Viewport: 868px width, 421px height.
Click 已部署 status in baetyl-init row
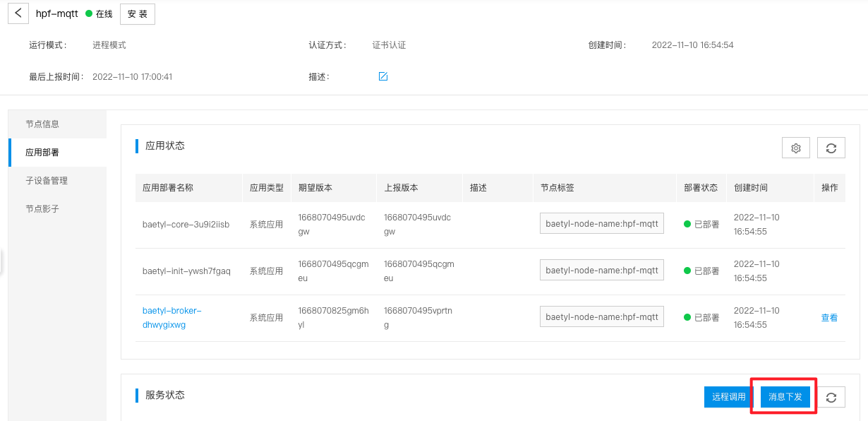coord(701,271)
